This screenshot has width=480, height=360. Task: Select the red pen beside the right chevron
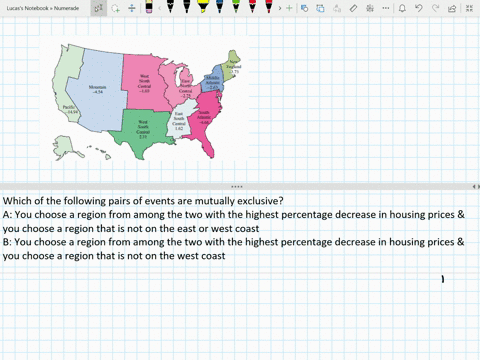[x=269, y=7]
